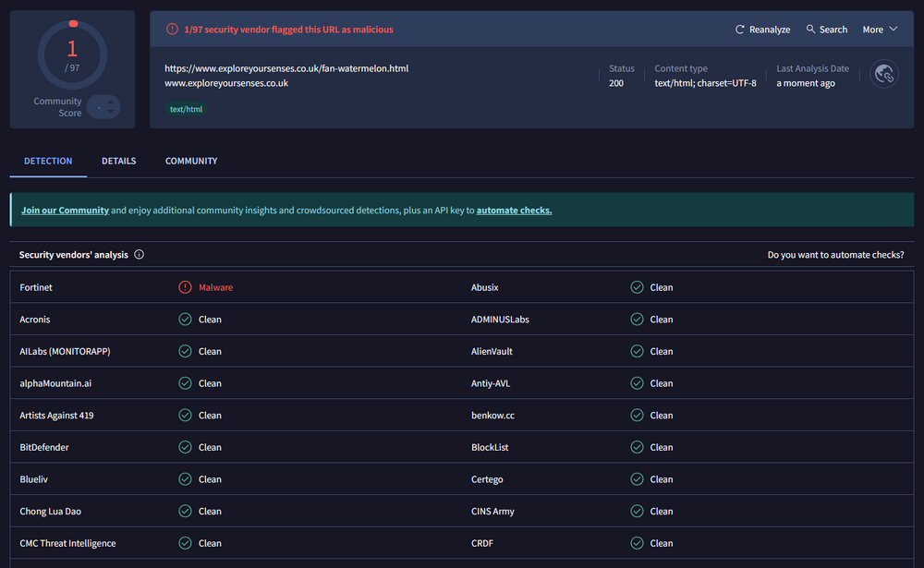The image size is (924, 568).
Task: Click the Clean checkmark icon for CINS Army
Action: pos(637,512)
